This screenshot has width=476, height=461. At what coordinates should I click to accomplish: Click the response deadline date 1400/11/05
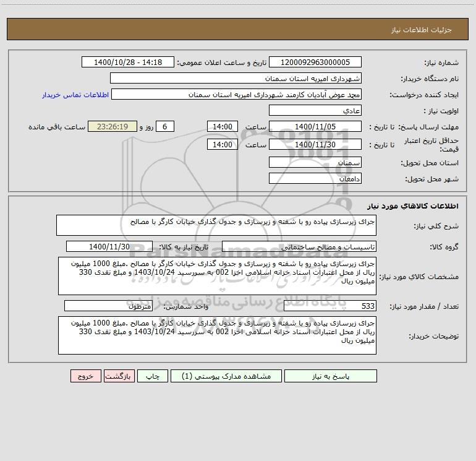click(315, 126)
